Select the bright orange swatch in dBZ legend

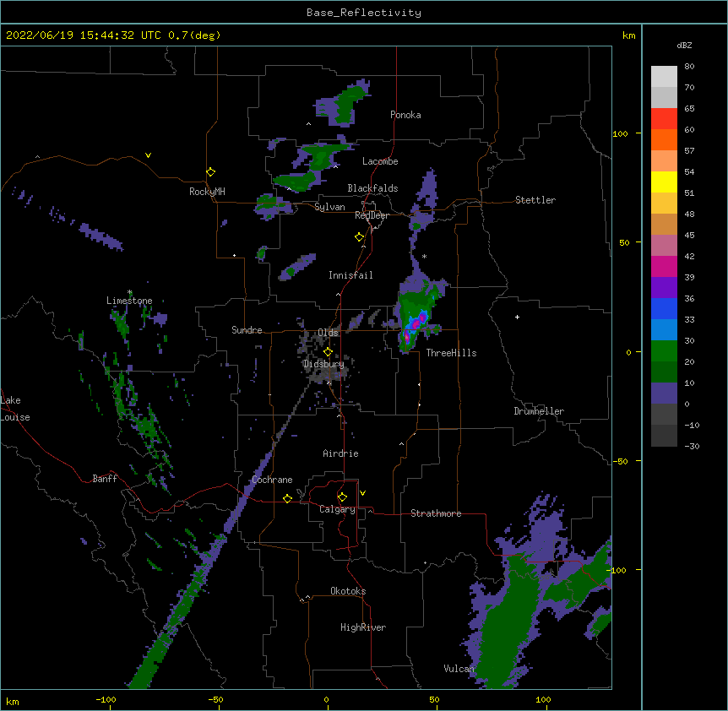[664, 139]
